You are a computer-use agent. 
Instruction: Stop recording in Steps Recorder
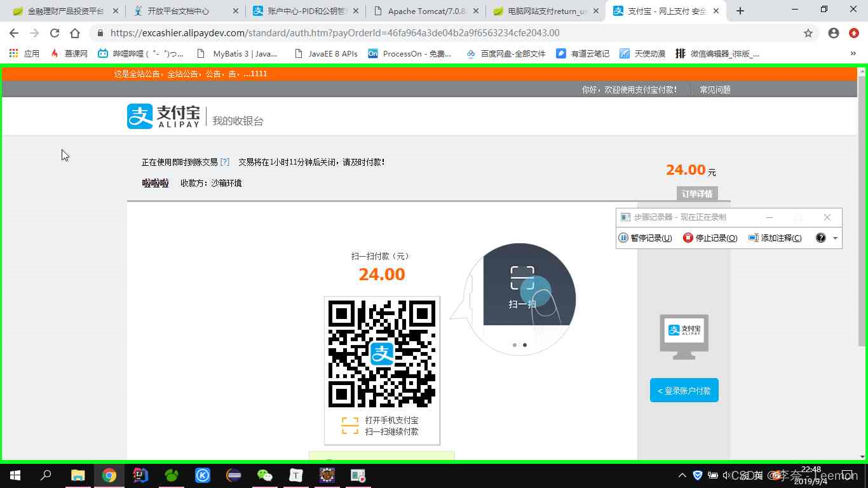click(x=710, y=238)
